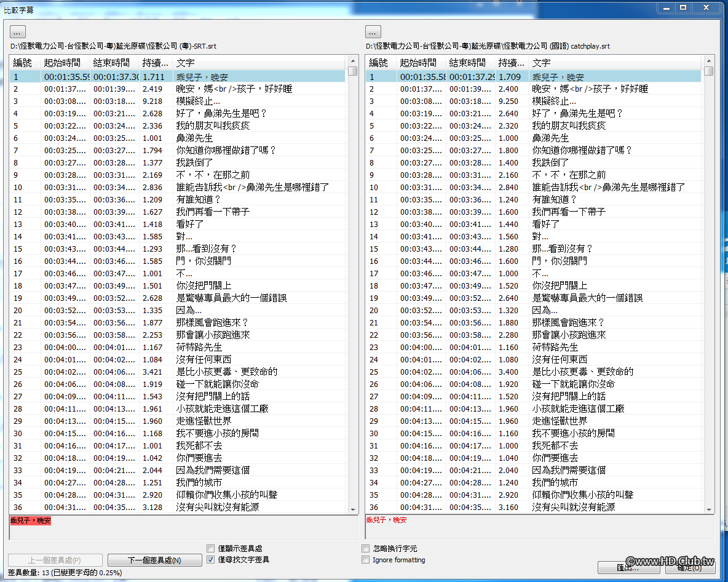Sort left list by 起始時間 column header

(x=60, y=62)
